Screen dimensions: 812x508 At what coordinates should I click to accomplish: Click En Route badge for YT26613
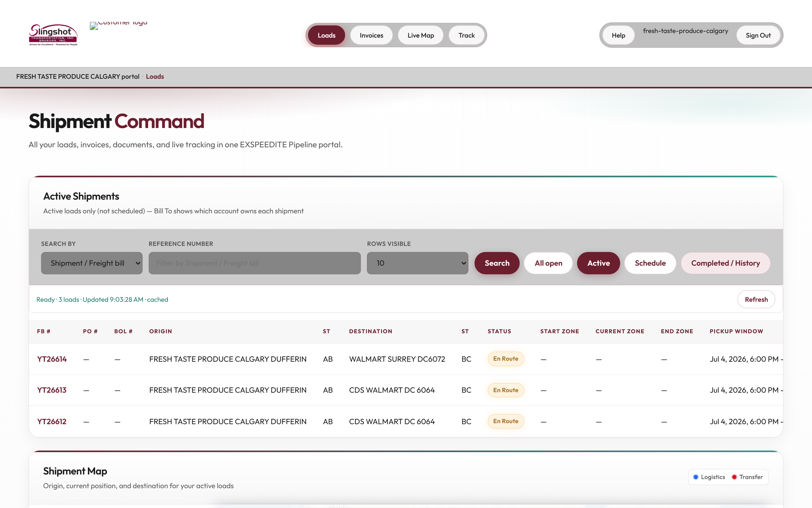click(506, 390)
